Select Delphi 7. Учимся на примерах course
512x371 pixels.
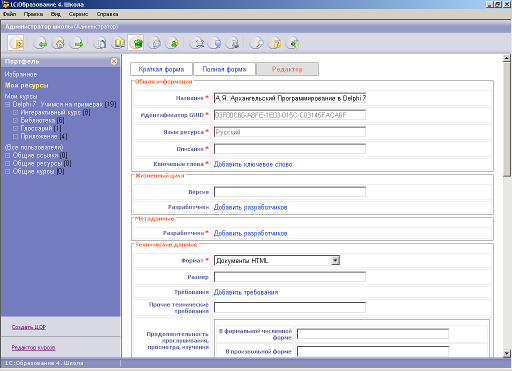point(64,105)
